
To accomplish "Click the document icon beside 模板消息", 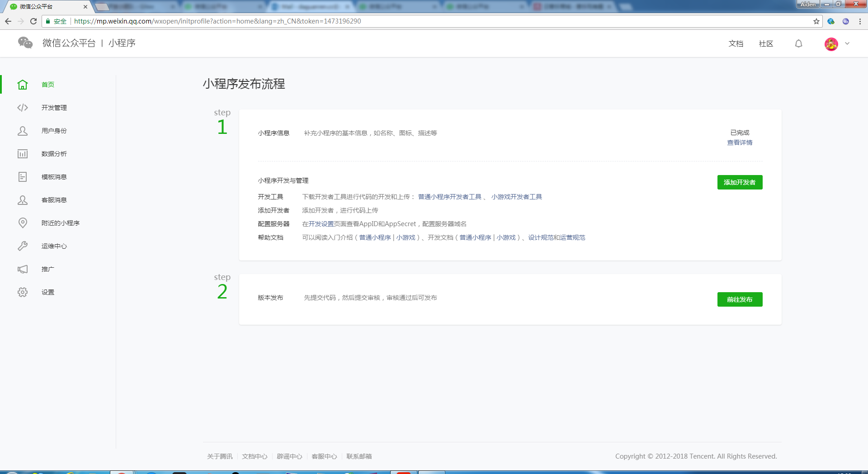I will pos(23,177).
